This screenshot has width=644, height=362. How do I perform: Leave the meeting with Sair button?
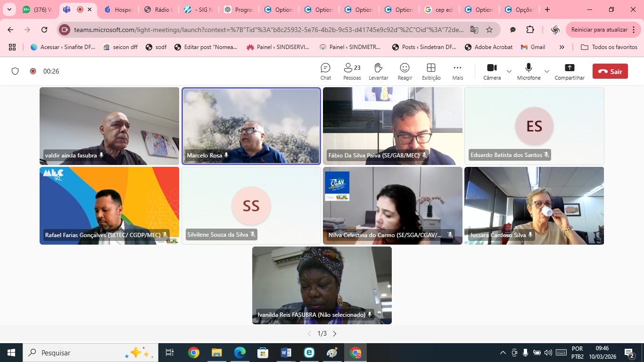tap(610, 72)
